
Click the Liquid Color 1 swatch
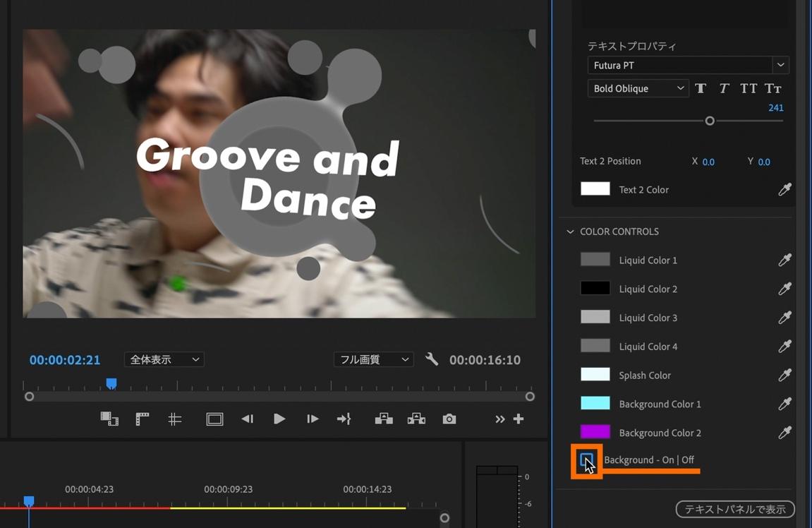[595, 259]
